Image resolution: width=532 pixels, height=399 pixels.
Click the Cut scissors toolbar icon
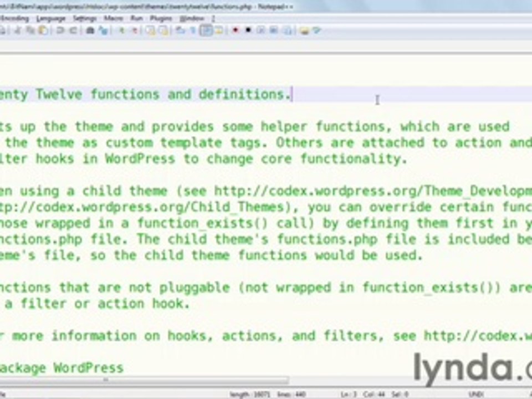17,30
